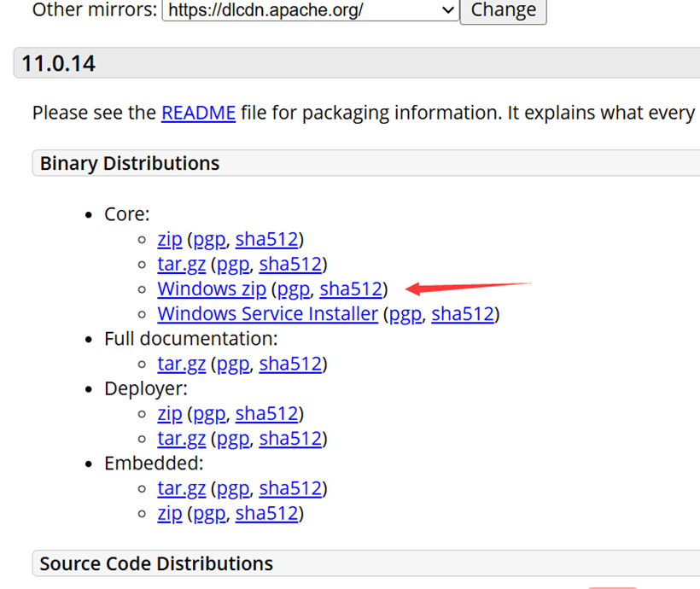The width and height of the screenshot is (700, 589).
Task: Open pgp signature for Windows zip
Action: click(293, 289)
